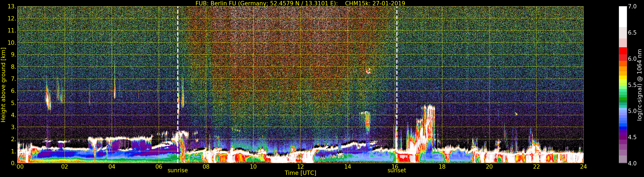Click the '5.0' value beside the colorbar

point(632,111)
